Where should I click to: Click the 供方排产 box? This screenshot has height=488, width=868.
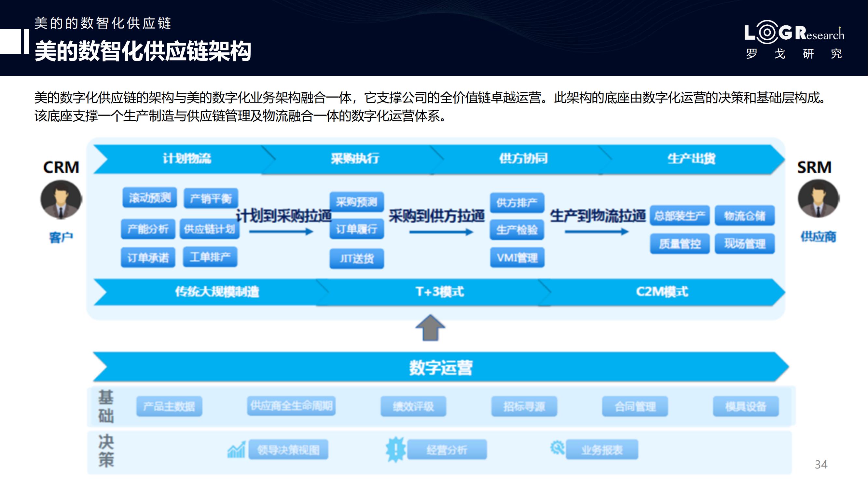[x=517, y=203]
